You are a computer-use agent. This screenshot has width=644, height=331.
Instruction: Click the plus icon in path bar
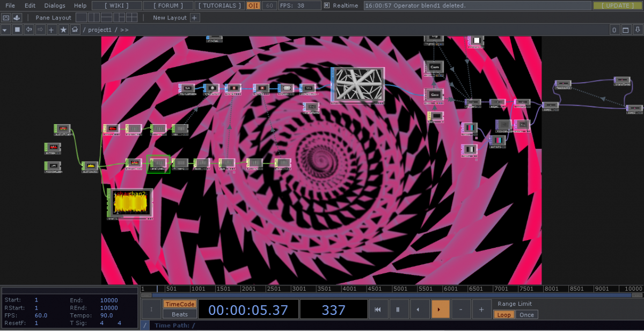point(52,30)
